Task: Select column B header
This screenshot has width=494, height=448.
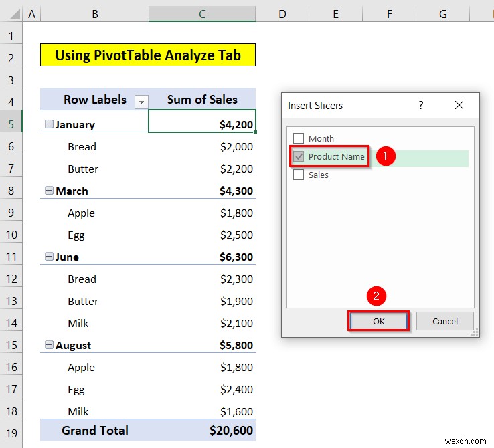Action: [94, 14]
